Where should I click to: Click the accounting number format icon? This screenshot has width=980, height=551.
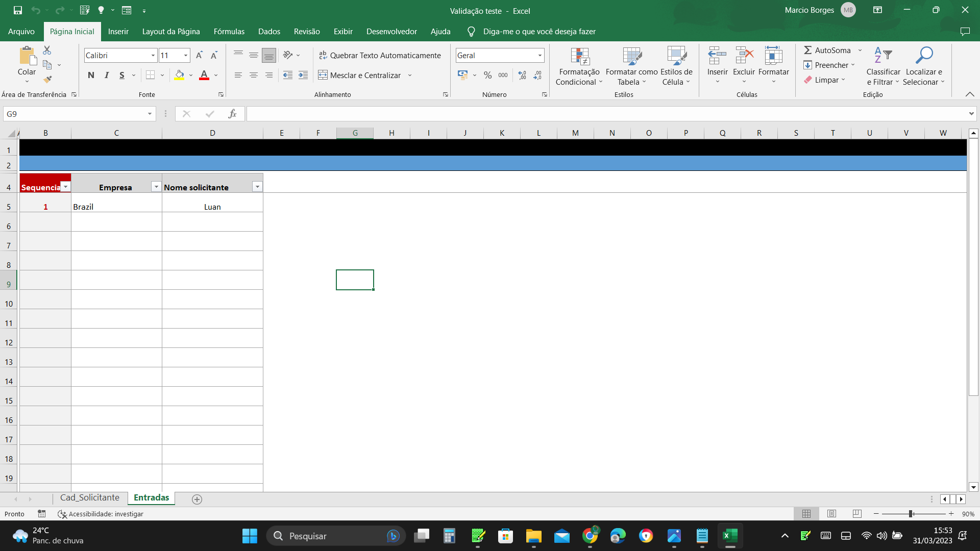tap(463, 75)
